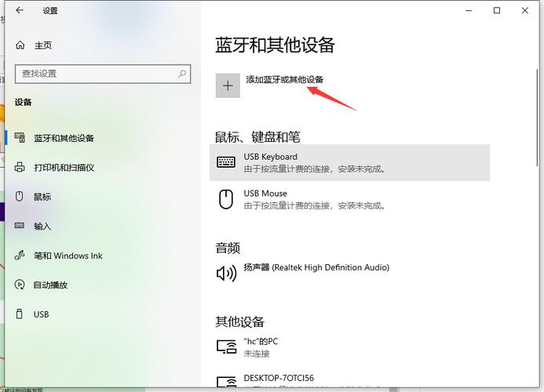Viewport: 544px width, 392px height.
Task: Select the USB Keyboard name
Action: [270, 157]
